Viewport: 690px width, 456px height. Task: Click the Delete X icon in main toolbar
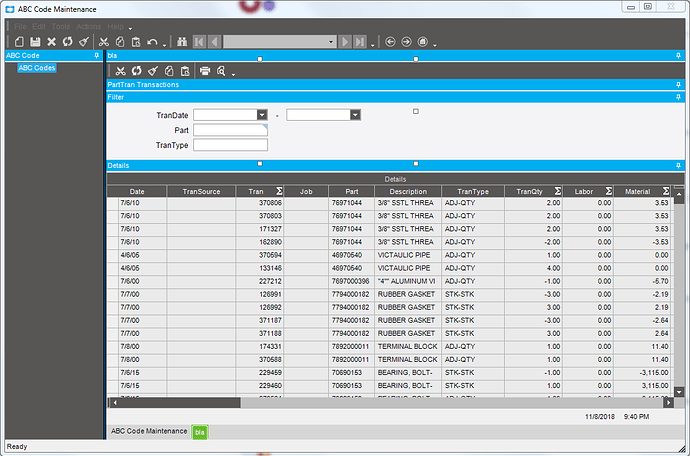pyautogui.click(x=51, y=42)
